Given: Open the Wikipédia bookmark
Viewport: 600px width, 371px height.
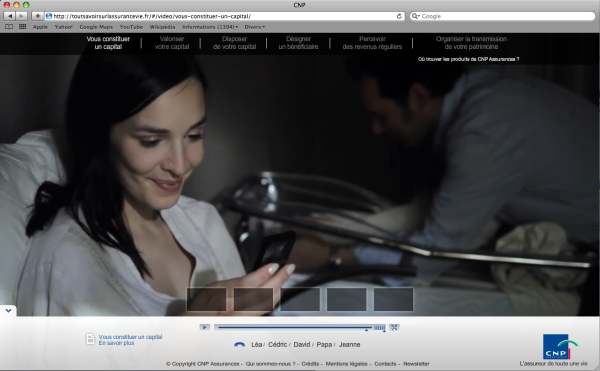Looking at the screenshot, I should pyautogui.click(x=162, y=27).
